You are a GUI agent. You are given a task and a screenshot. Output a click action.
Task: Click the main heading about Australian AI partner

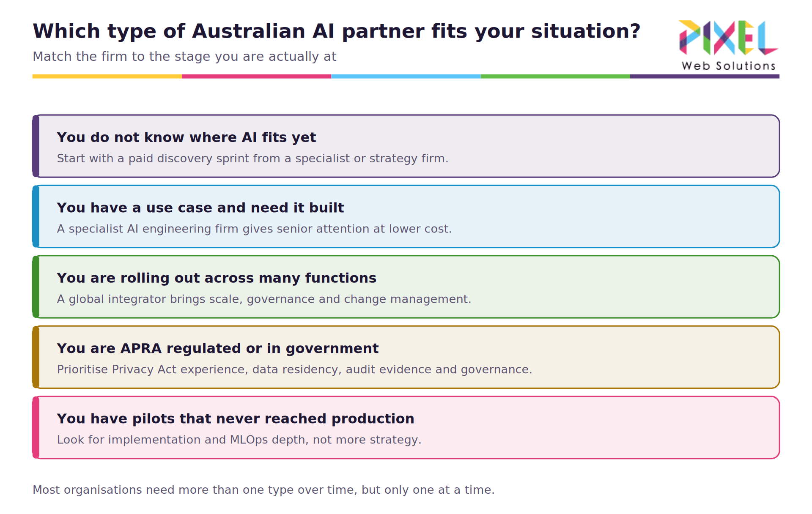[337, 32]
